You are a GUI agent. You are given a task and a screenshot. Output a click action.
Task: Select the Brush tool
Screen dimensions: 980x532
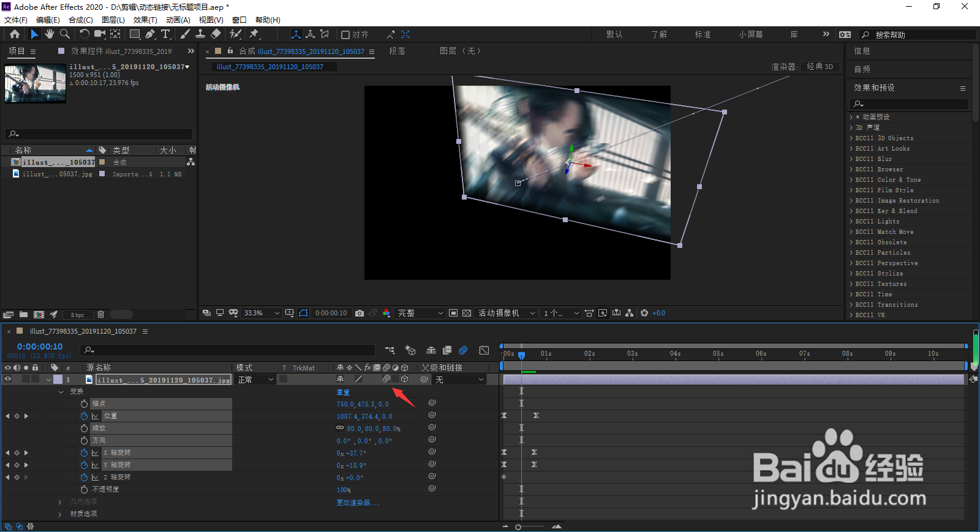[x=185, y=34]
